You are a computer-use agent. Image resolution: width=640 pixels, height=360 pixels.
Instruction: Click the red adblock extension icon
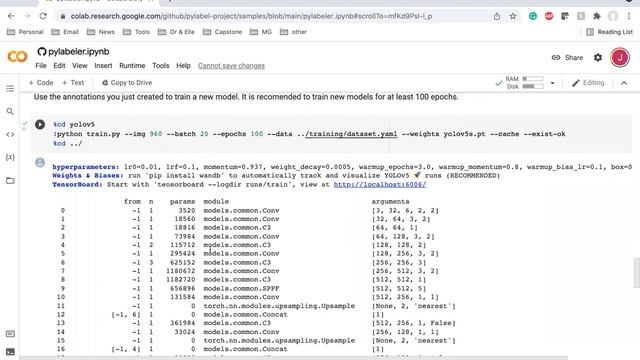549,16
